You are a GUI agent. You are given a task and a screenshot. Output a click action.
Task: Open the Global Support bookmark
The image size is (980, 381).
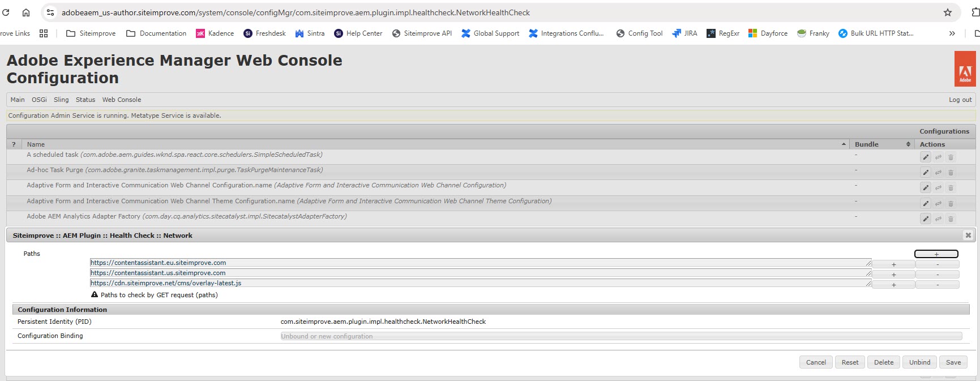(490, 33)
